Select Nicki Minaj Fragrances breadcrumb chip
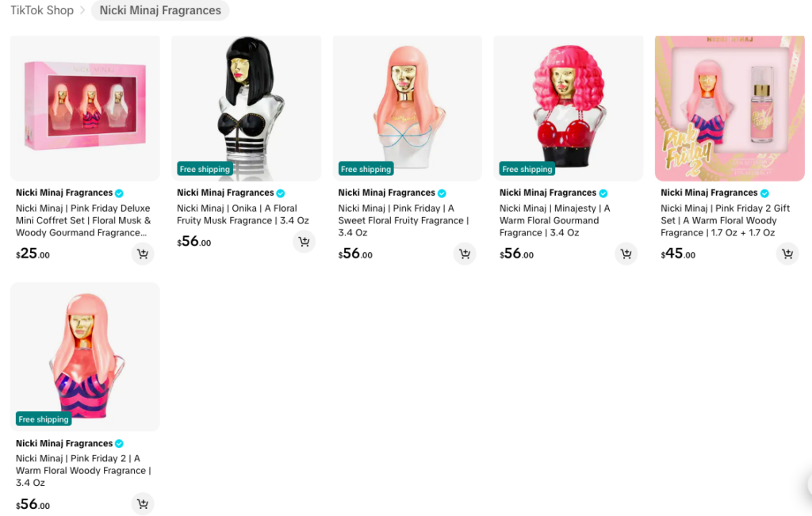This screenshot has height=516, width=812. point(160,10)
